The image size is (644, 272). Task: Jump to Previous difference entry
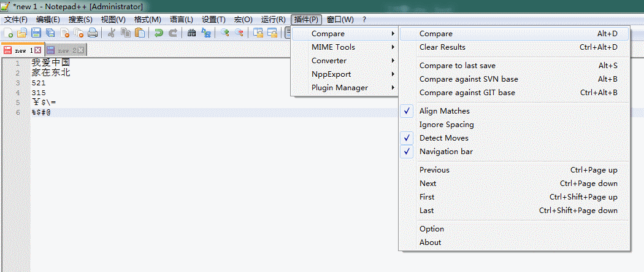514,170
